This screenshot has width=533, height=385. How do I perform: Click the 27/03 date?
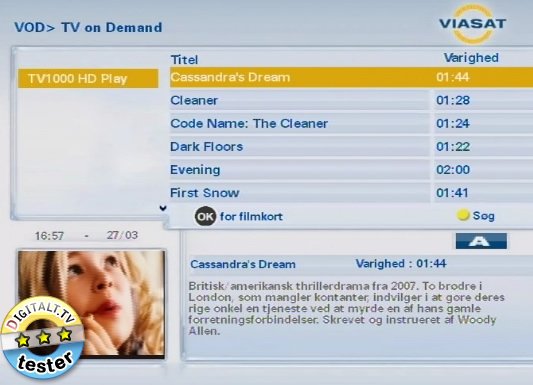click(x=122, y=235)
